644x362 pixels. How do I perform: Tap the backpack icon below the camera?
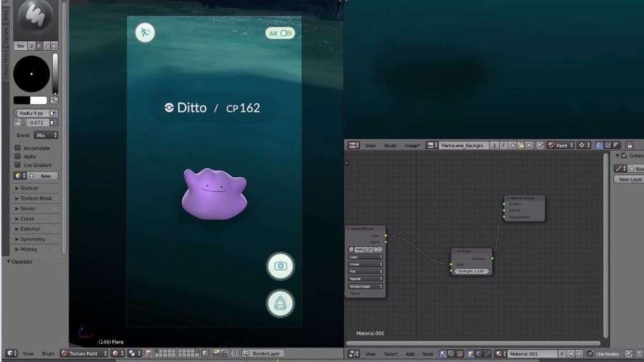[280, 303]
